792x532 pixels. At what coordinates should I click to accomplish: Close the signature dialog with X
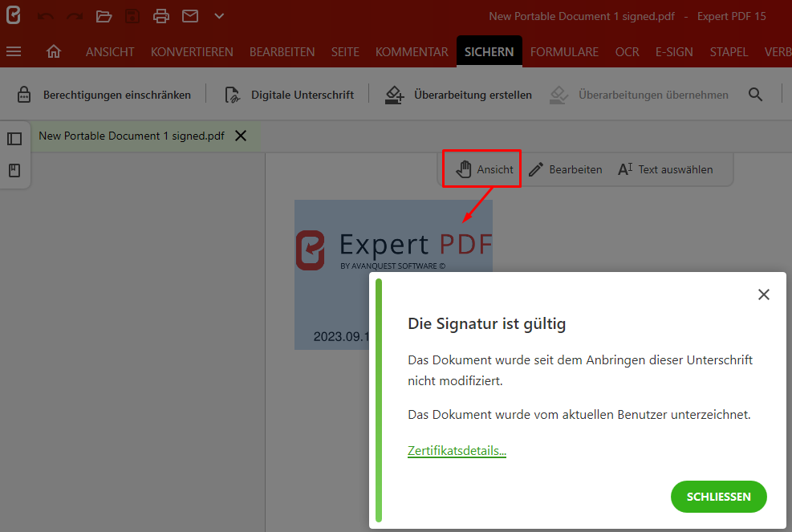pyautogui.click(x=764, y=294)
